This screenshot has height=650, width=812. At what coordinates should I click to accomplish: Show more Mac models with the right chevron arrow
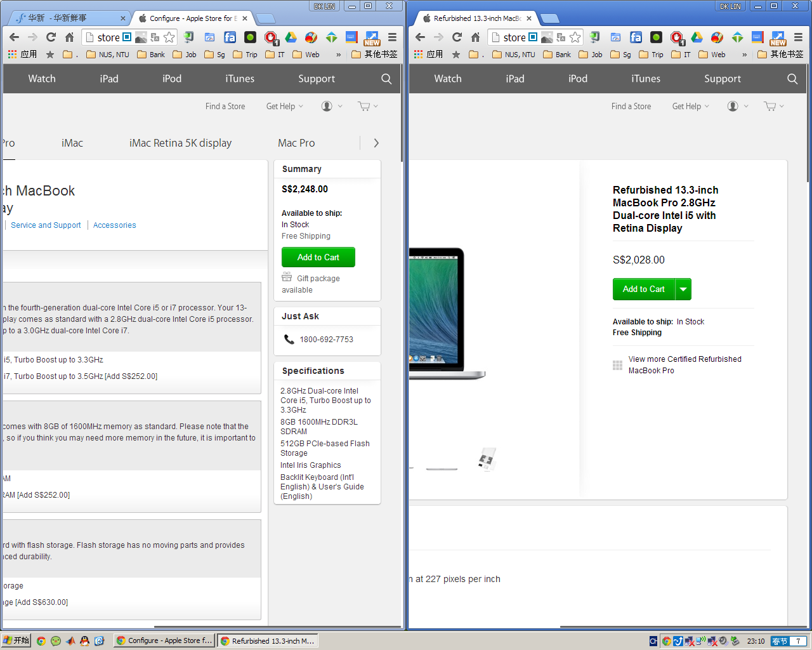(376, 143)
